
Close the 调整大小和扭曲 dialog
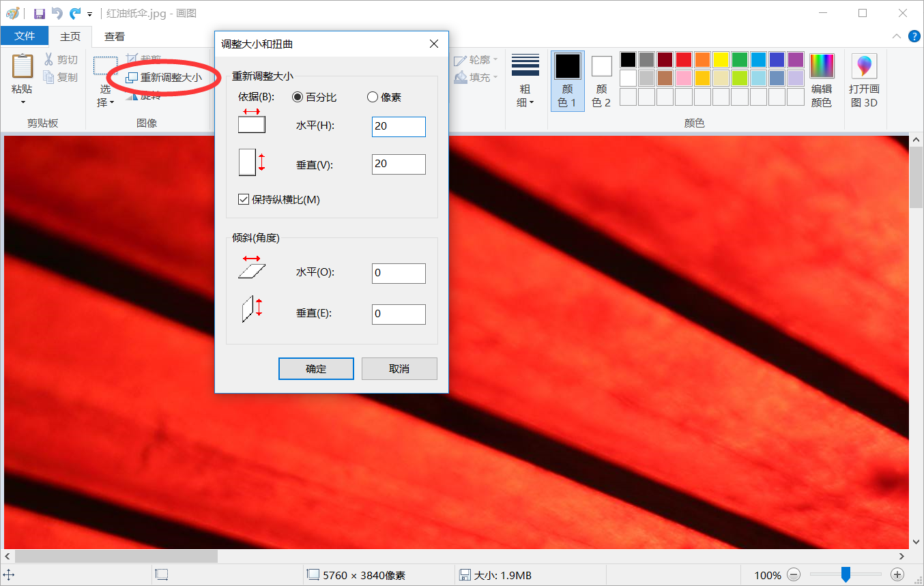(x=433, y=44)
